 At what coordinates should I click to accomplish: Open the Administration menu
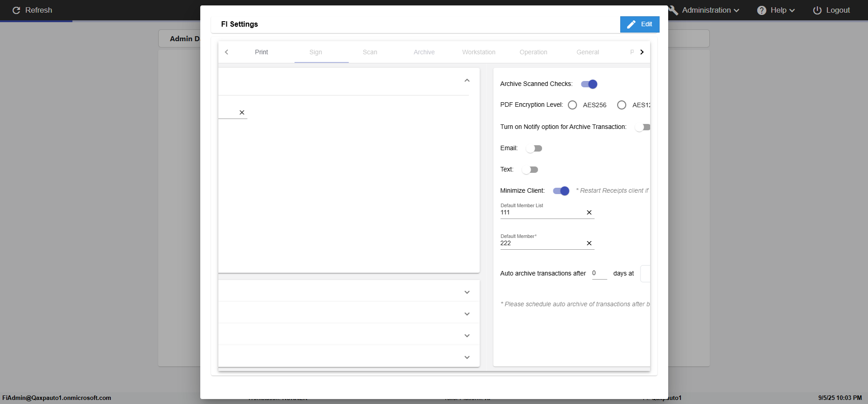pos(710,10)
